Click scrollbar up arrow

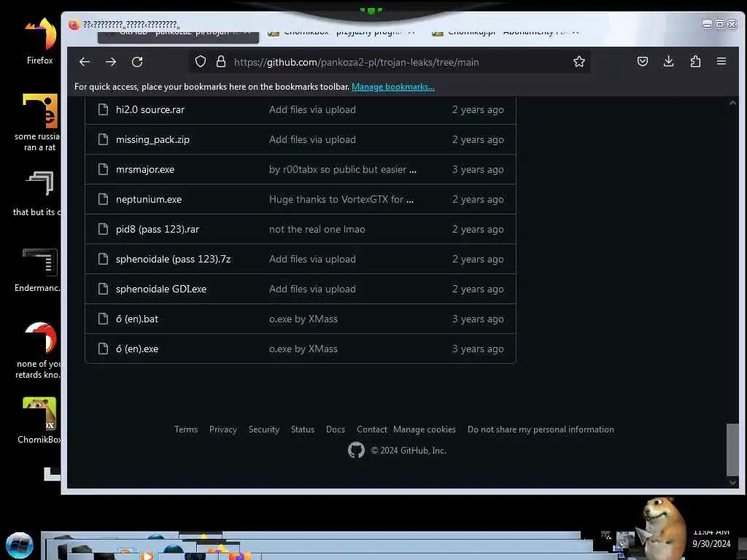point(732,102)
